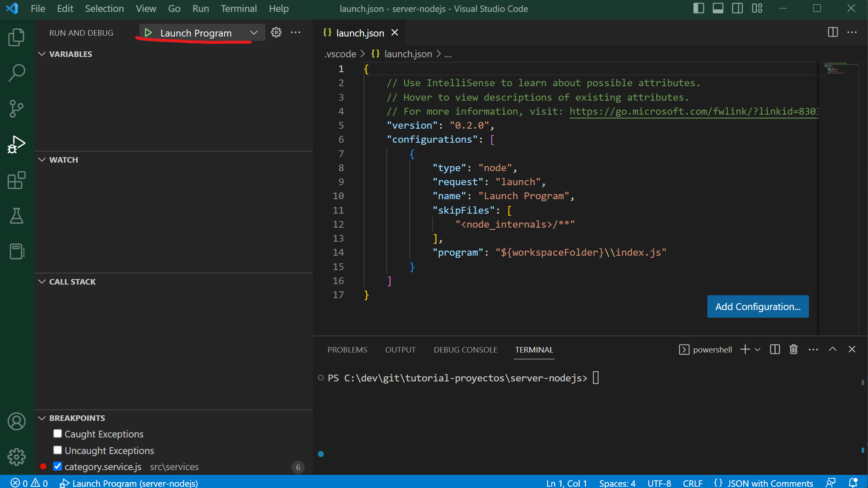Open the Extensions view
This screenshot has width=868, height=488.
[16, 180]
